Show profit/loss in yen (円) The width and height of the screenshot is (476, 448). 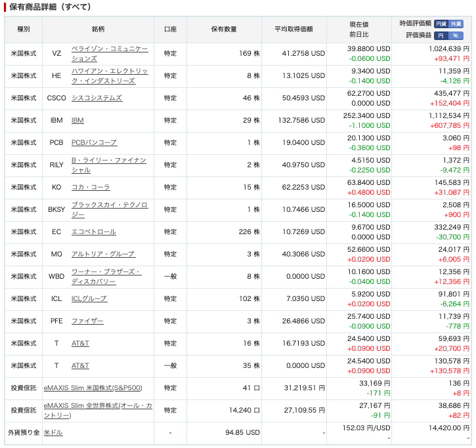tap(442, 35)
